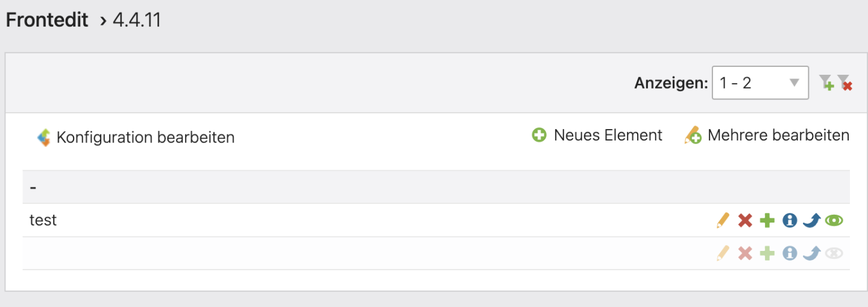The width and height of the screenshot is (868, 307).
Task: Toggle visibility of the test element
Action: pos(834,221)
